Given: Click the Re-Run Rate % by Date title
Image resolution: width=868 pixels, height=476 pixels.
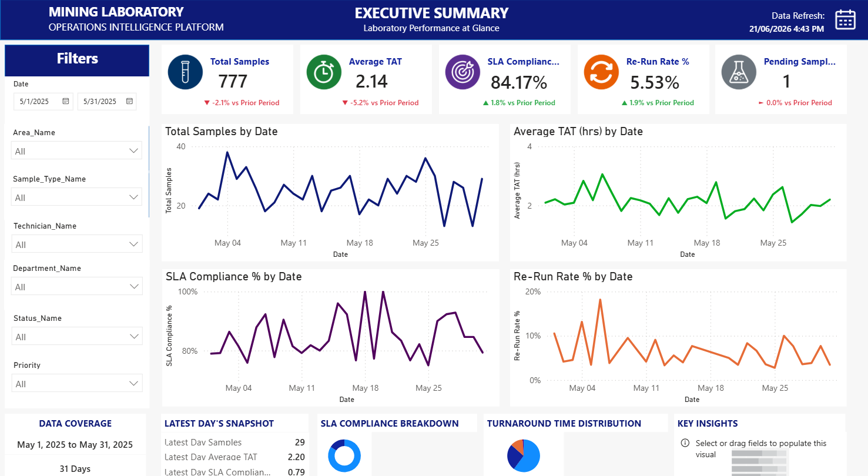Looking at the screenshot, I should click(x=573, y=277).
